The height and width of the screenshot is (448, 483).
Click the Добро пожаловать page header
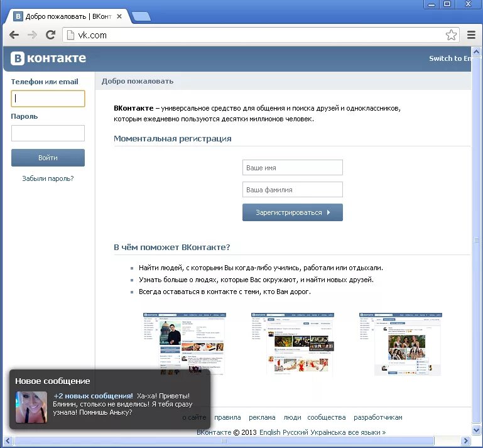click(x=138, y=81)
